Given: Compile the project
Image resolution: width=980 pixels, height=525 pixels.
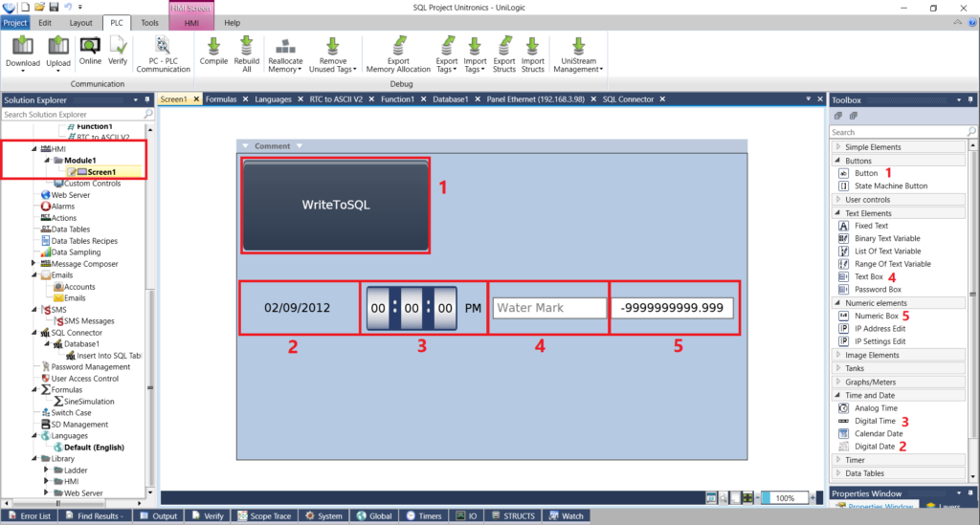Looking at the screenshot, I should (213, 51).
